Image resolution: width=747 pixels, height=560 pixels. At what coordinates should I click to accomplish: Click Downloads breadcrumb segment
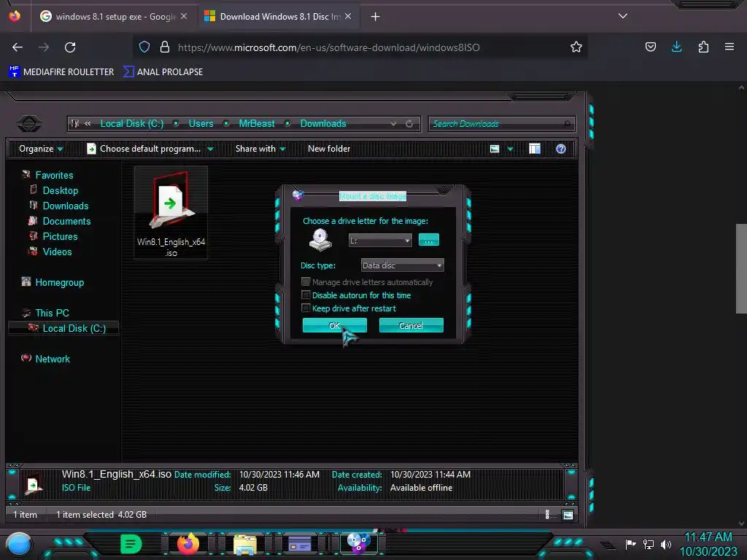[323, 123]
